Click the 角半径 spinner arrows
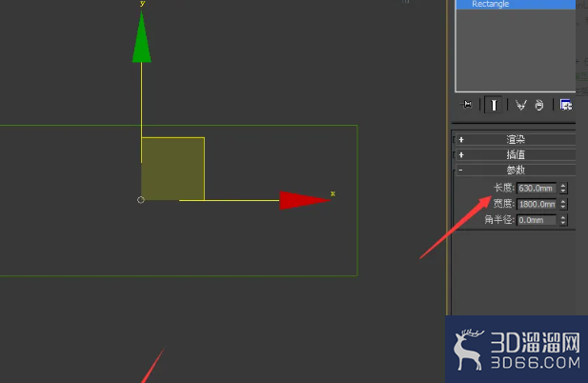Image resolution: width=588 pixels, height=383 pixels. click(x=563, y=220)
